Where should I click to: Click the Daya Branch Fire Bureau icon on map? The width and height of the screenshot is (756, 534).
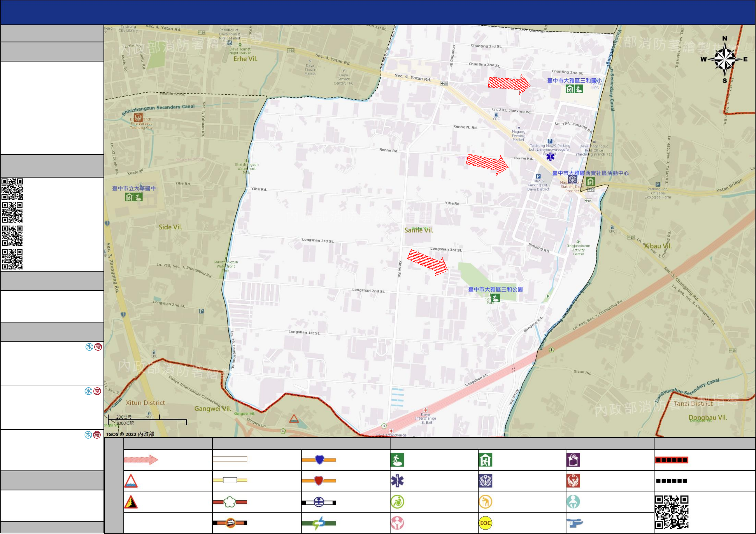pyautogui.click(x=138, y=117)
